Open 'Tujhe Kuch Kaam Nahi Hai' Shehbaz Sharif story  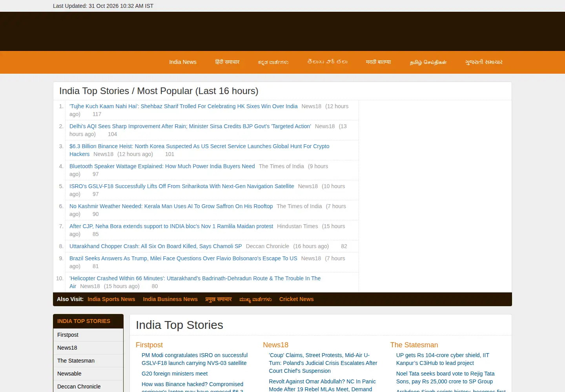click(183, 106)
